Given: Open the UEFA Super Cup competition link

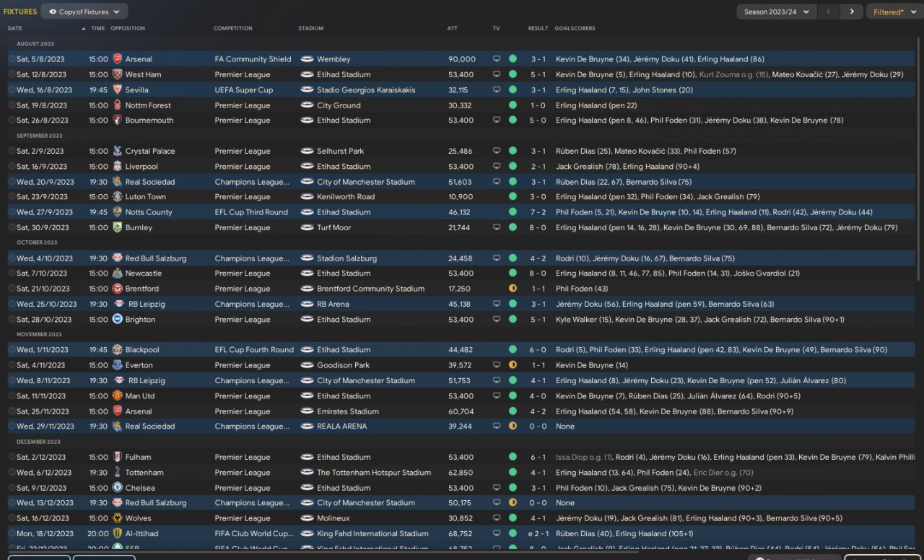Looking at the screenshot, I should 244,90.
